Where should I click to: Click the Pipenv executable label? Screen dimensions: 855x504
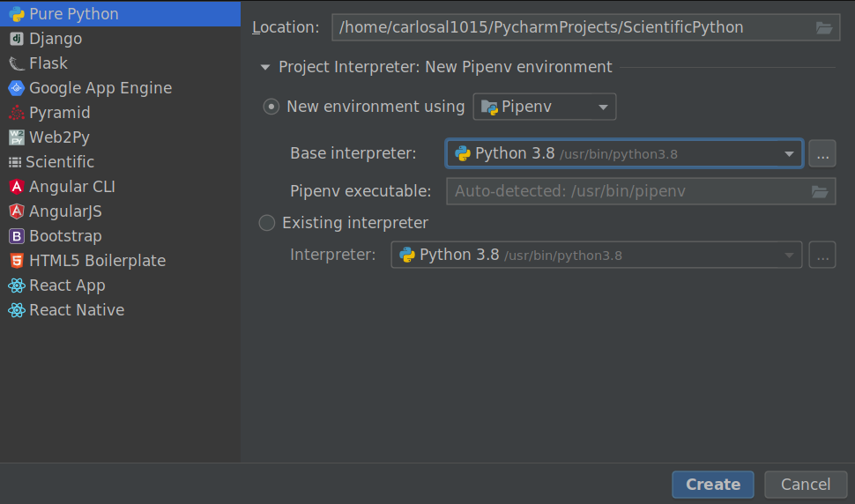click(361, 191)
